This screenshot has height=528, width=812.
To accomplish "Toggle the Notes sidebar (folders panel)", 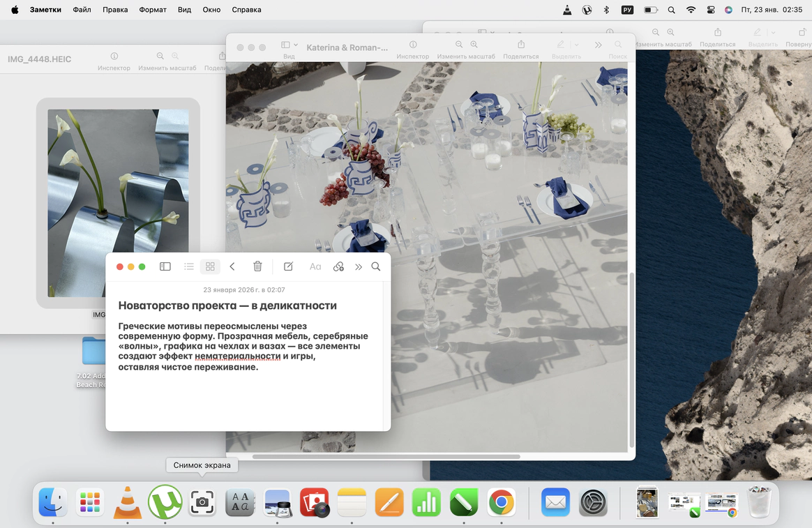I will tap(165, 266).
